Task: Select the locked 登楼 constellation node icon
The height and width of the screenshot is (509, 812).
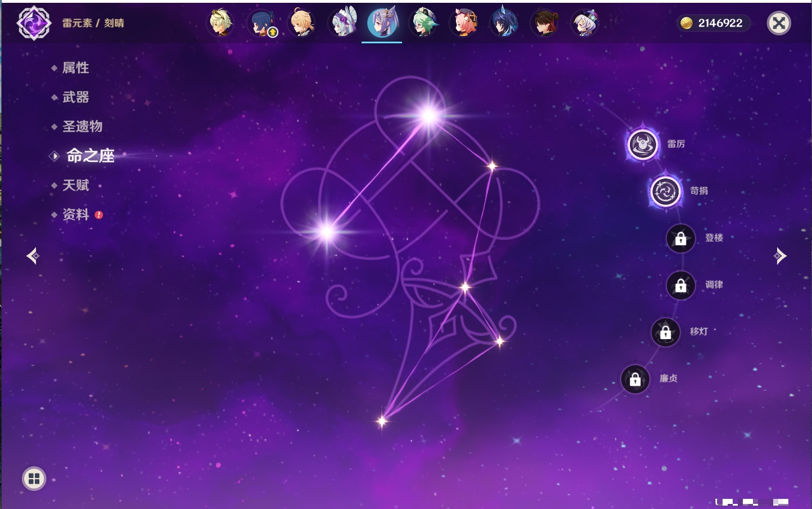Action: (x=680, y=238)
